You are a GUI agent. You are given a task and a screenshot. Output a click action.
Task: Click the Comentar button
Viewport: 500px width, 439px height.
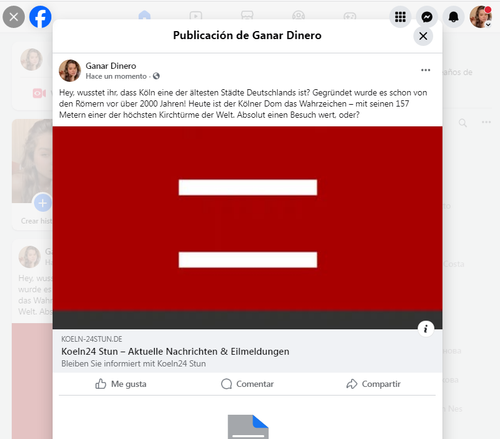pos(247,384)
